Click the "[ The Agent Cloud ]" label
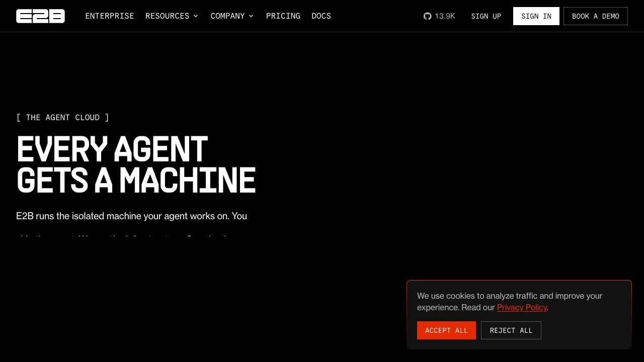644x362 pixels. tap(63, 117)
